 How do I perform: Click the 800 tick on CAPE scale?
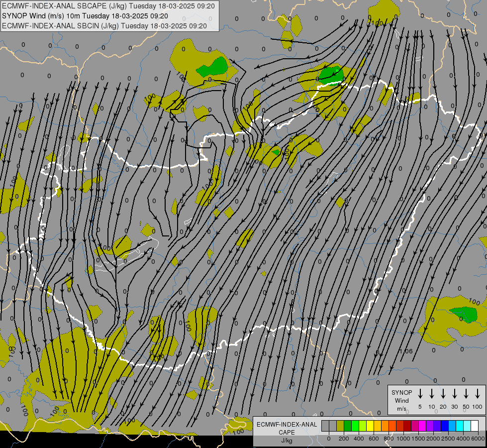[389, 439]
